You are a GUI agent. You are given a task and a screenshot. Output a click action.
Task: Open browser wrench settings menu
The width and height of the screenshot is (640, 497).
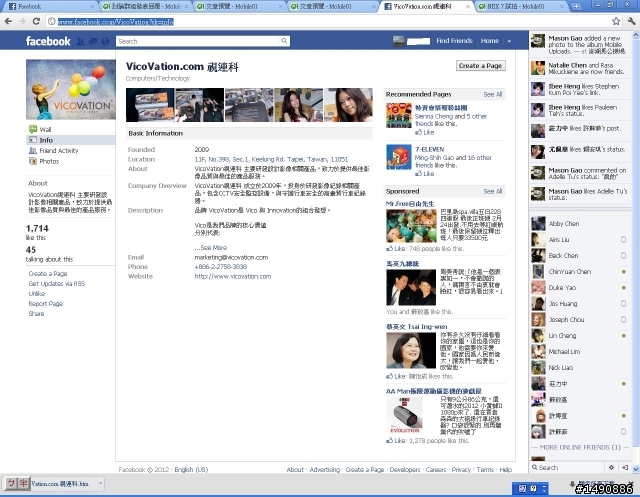click(x=631, y=21)
